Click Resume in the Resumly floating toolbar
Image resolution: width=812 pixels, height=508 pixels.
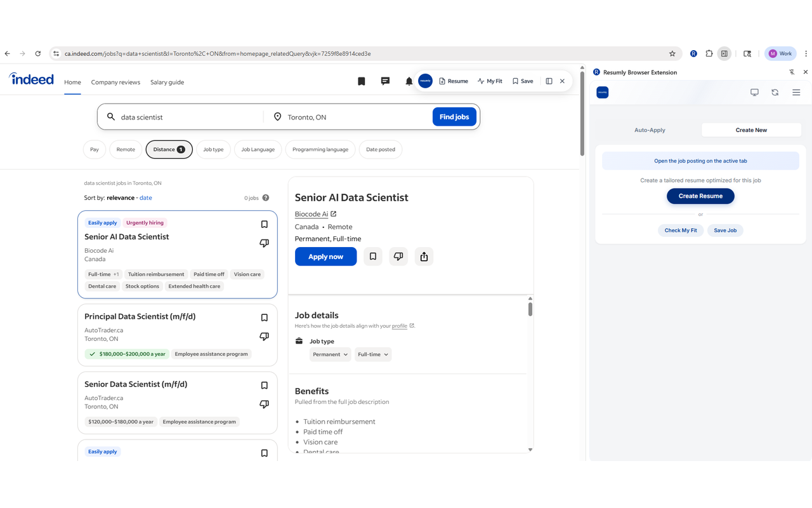[x=454, y=81]
